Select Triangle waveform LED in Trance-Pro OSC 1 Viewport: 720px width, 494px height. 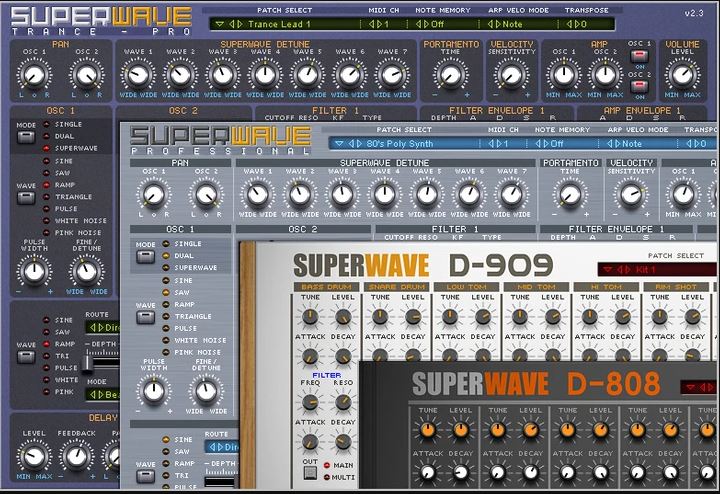click(x=46, y=197)
